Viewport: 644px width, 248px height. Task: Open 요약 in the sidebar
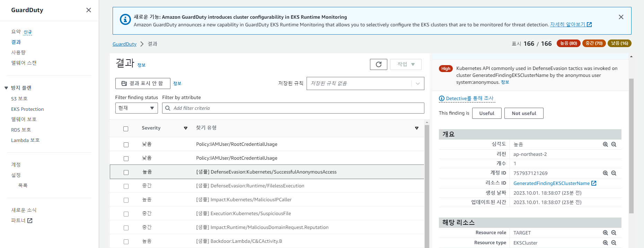click(16, 32)
